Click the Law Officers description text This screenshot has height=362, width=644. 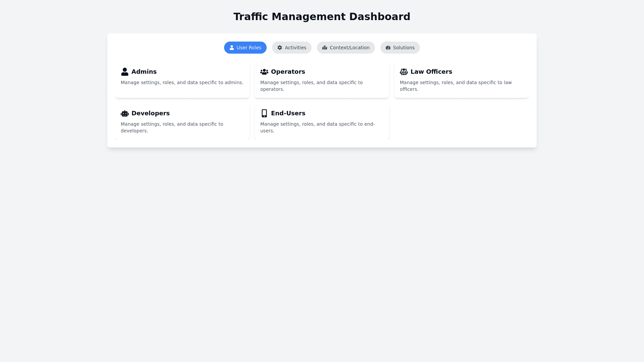point(455,86)
